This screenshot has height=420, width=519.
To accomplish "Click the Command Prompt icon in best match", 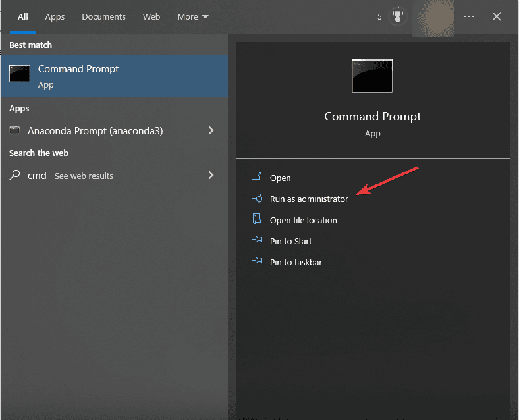I will point(20,74).
